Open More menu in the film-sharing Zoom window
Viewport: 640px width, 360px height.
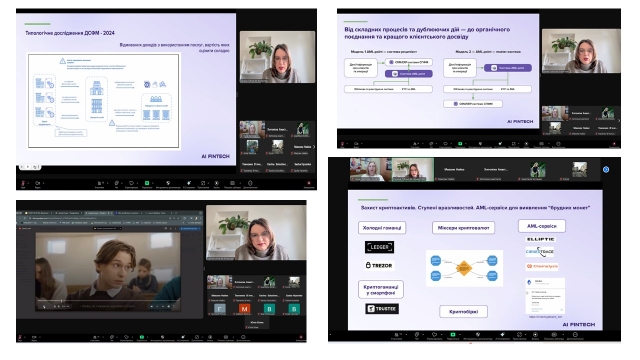[243, 337]
